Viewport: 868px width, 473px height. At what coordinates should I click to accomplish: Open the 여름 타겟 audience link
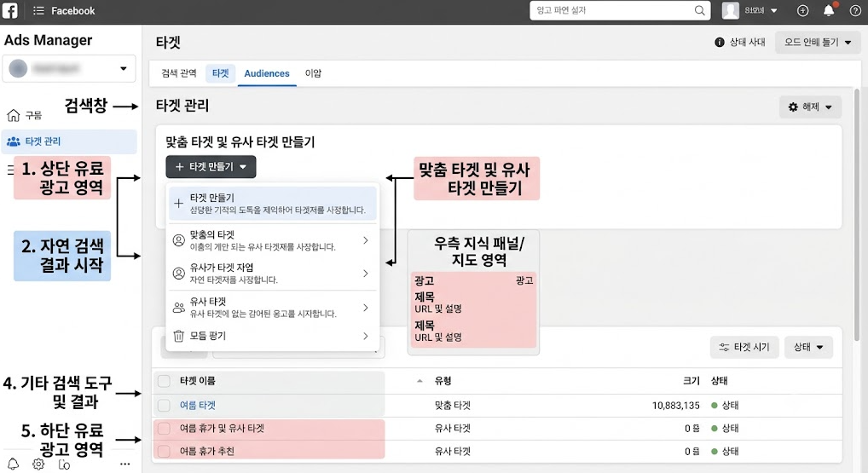click(198, 406)
